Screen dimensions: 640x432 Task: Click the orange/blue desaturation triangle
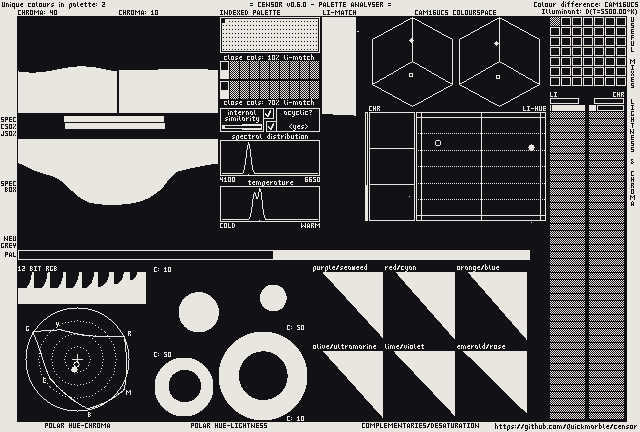click(497, 305)
